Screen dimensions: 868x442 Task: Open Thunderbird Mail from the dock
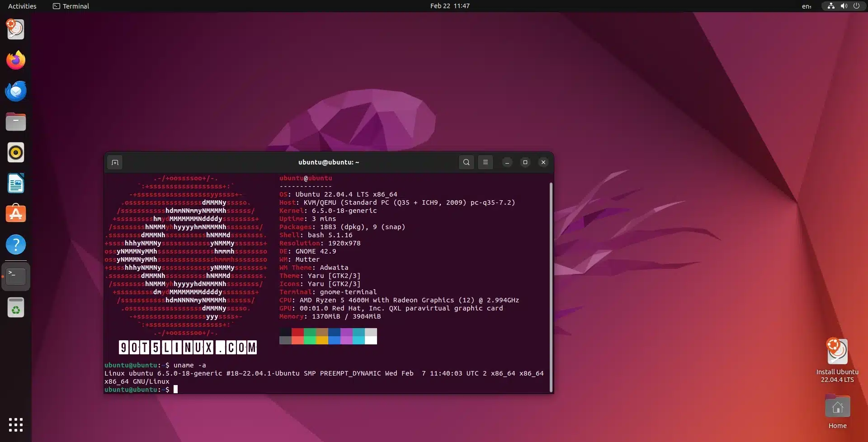(16, 91)
